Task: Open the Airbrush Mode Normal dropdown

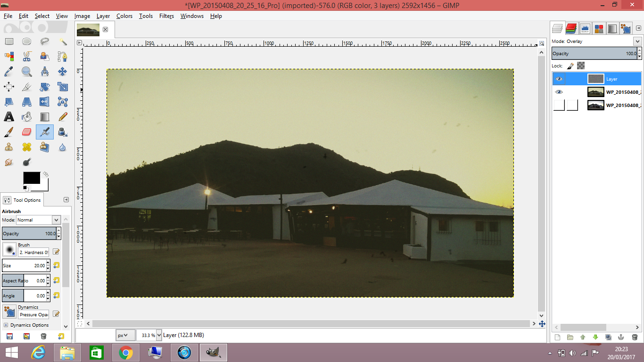Action: 56,220
